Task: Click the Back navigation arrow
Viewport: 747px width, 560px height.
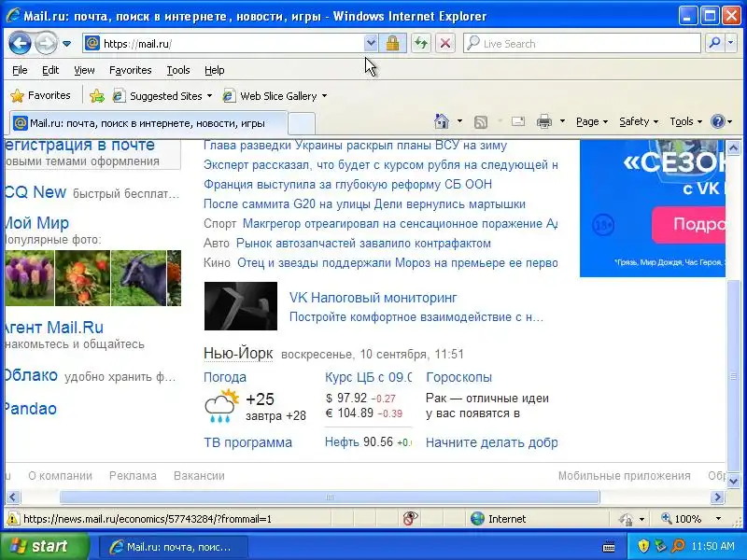Action: 20,44
